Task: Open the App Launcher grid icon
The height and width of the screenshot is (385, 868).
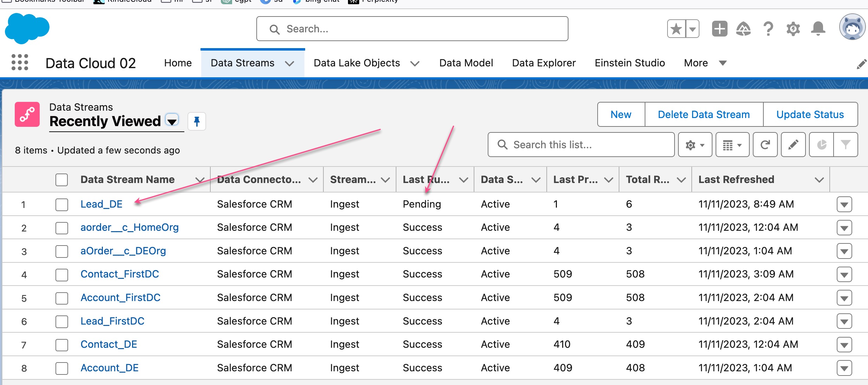Action: pyautogui.click(x=20, y=63)
